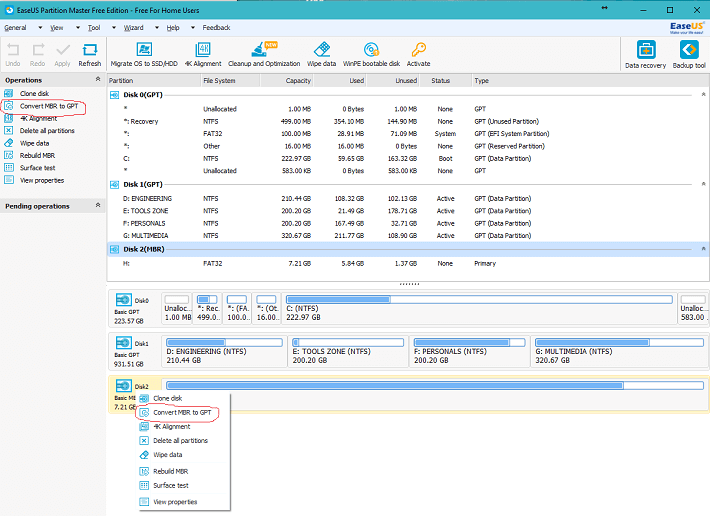The width and height of the screenshot is (710, 516).
Task: Sort by the Capacity column header
Action: tap(287, 81)
